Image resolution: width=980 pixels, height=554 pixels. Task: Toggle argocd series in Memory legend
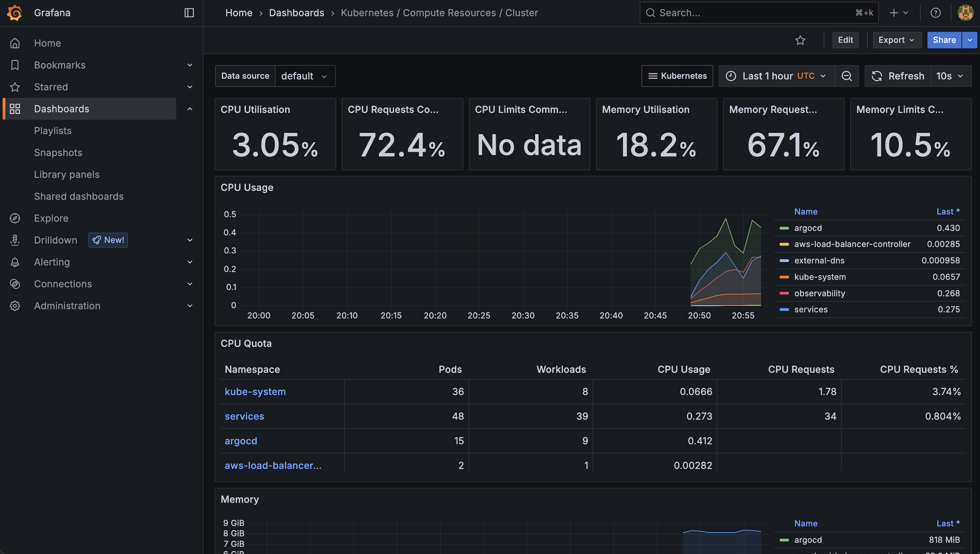click(808, 540)
